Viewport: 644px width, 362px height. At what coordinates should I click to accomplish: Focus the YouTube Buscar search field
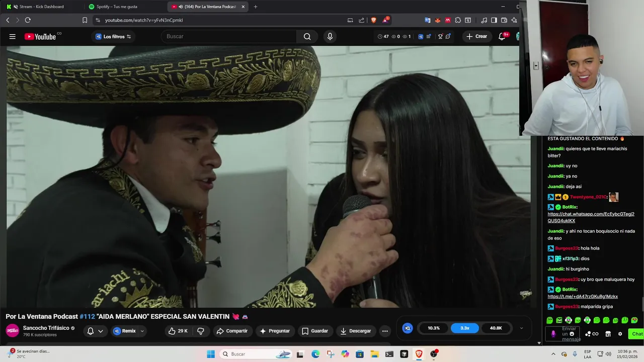229,36
